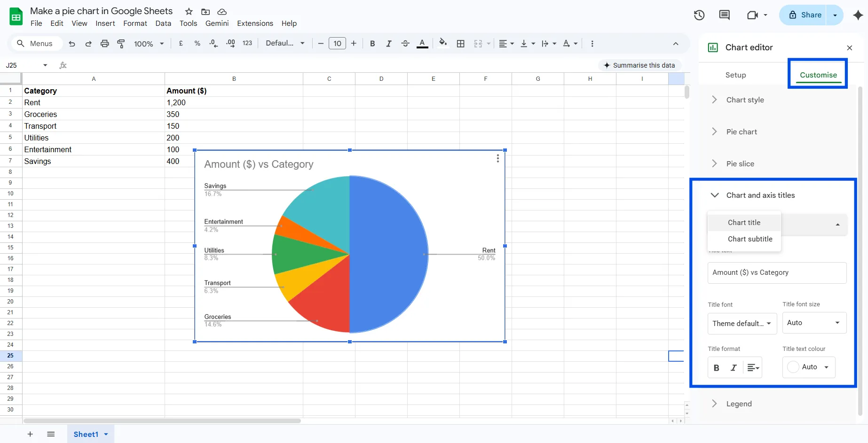This screenshot has height=443, width=868.
Task: Edit the chart title text field
Action: (x=776, y=272)
